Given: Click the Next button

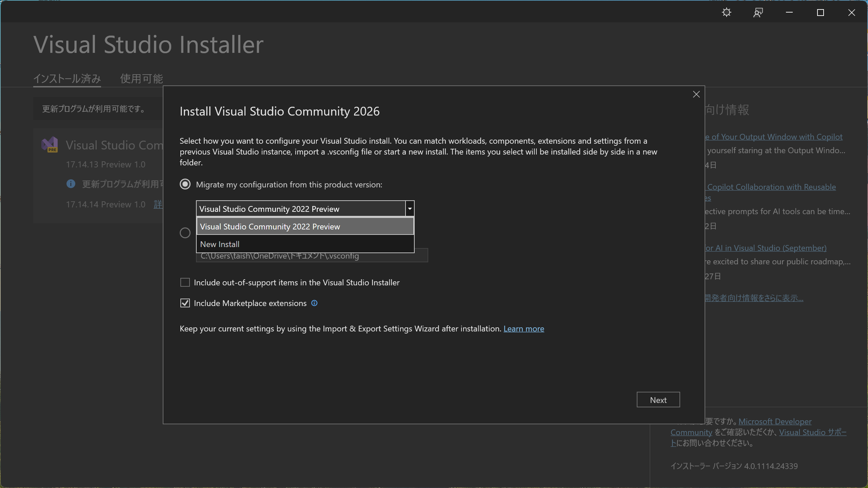Looking at the screenshot, I should click(x=658, y=400).
